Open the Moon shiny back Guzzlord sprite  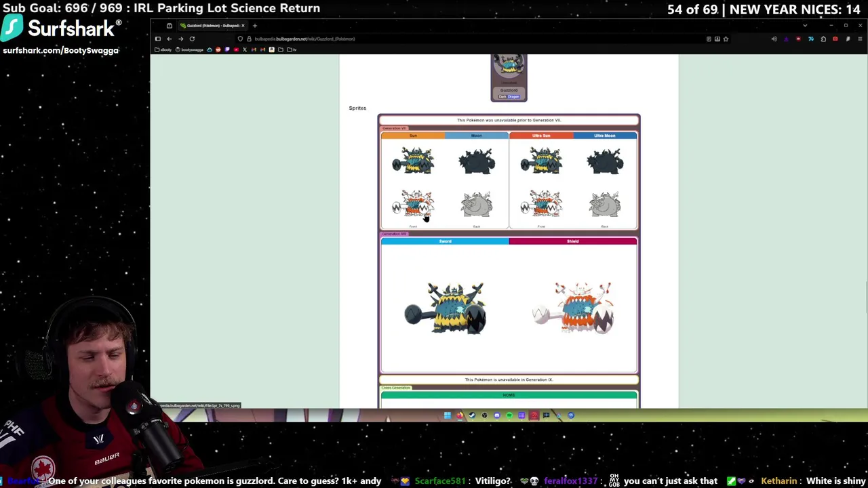(477, 205)
